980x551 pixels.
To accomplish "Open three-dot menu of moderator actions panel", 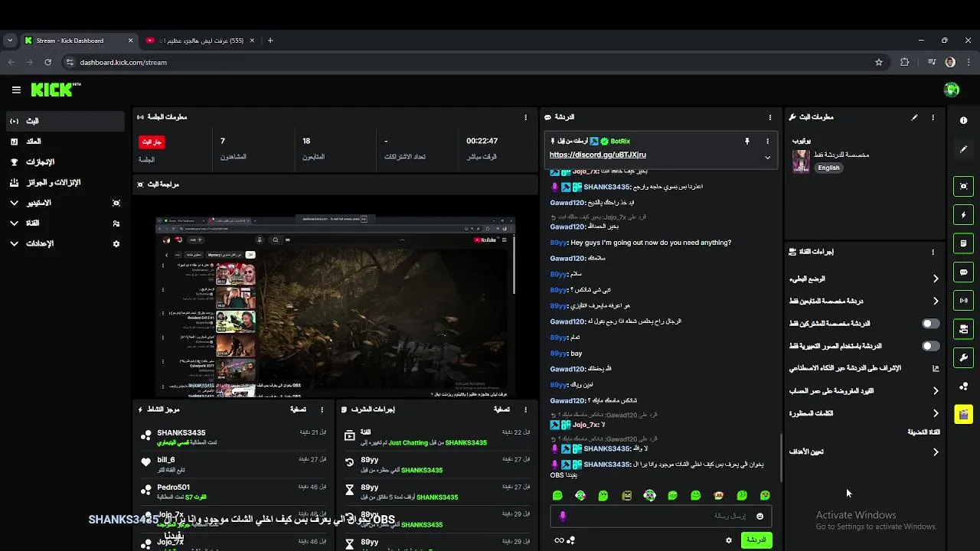I will pos(526,409).
